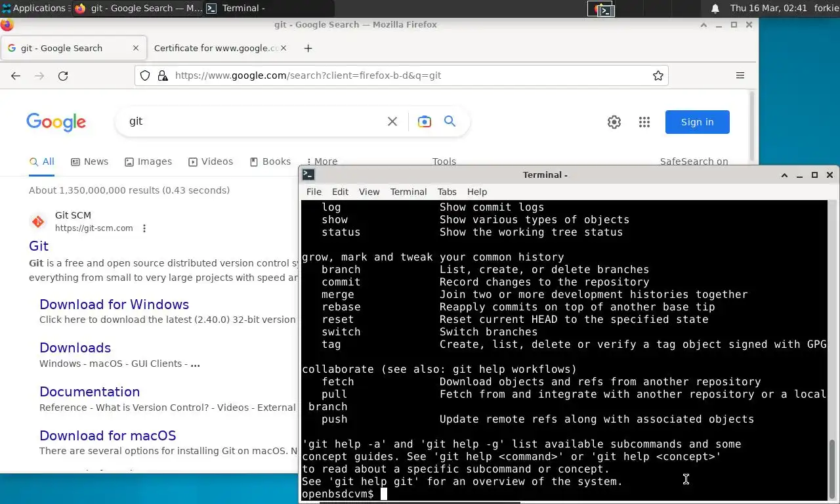Image resolution: width=840 pixels, height=504 pixels.
Task: Open the terminal Tabs menu
Action: click(447, 192)
